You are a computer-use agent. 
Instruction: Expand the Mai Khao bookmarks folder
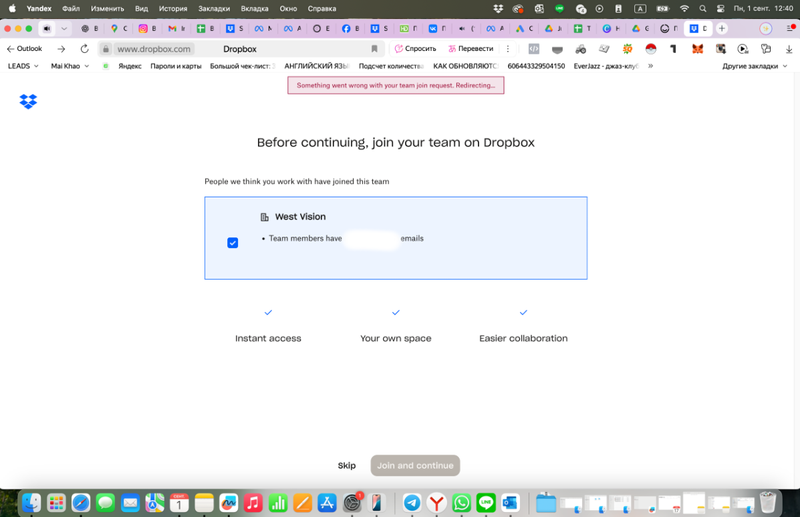click(x=70, y=66)
